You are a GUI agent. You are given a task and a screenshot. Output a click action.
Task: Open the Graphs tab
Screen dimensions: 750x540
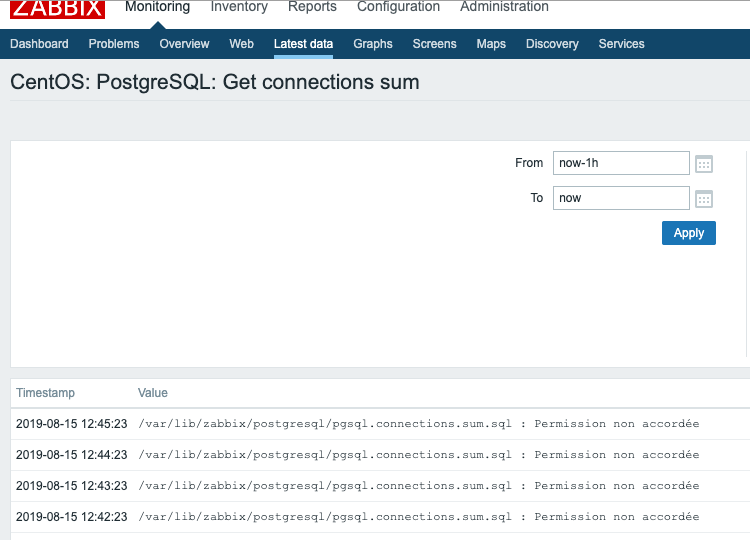point(373,44)
